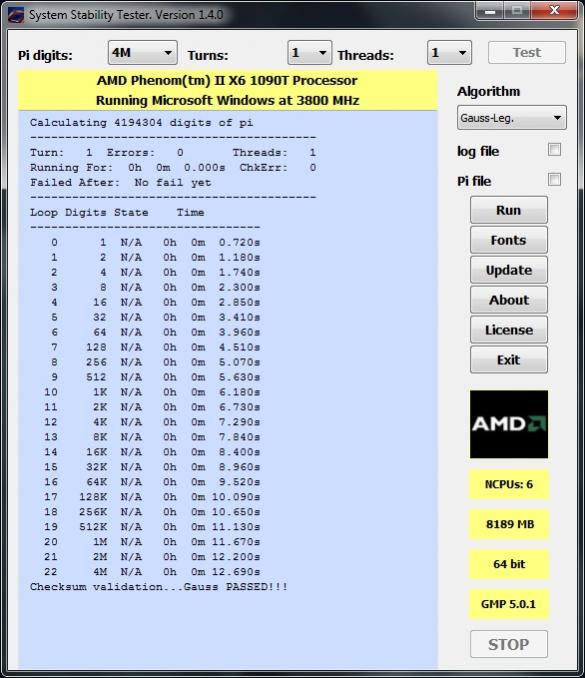585x678 pixels.
Task: Click loop 7 row showing 128 digits
Action: [155, 347]
